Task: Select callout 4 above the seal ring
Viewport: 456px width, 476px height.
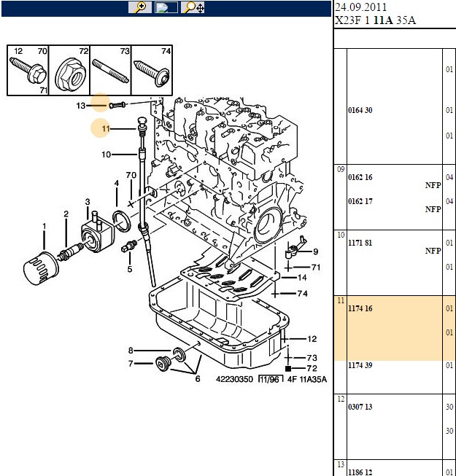Action: [x=117, y=184]
